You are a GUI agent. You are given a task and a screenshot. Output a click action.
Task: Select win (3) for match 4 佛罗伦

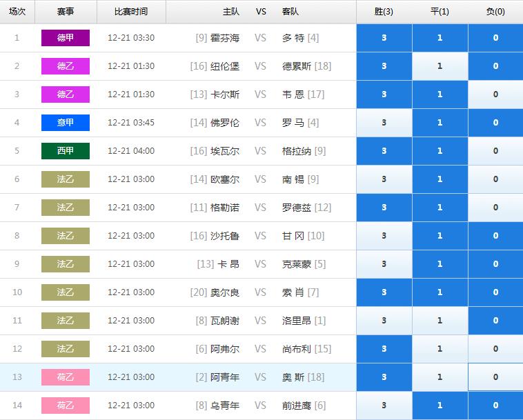tap(384, 123)
